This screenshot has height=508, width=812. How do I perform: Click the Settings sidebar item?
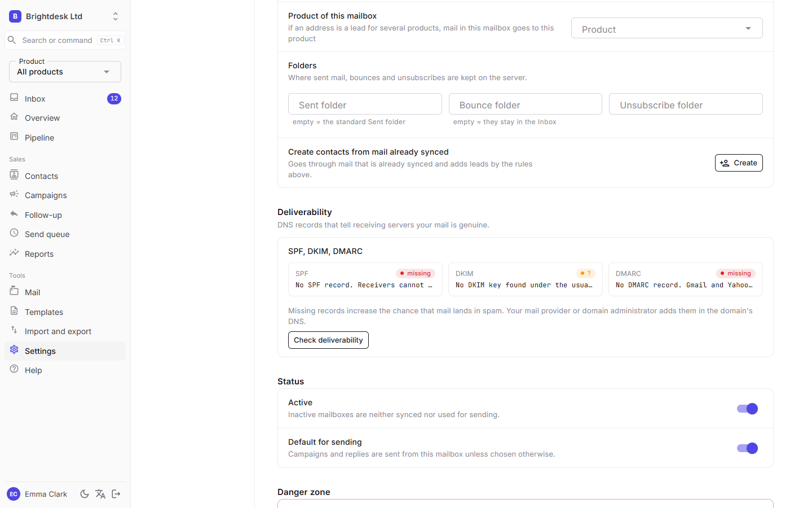tap(65, 351)
